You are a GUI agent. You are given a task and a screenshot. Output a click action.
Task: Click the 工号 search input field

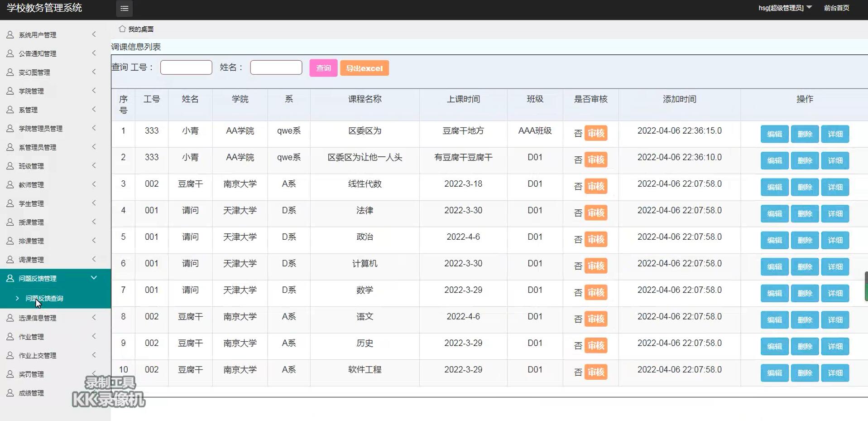pos(186,67)
